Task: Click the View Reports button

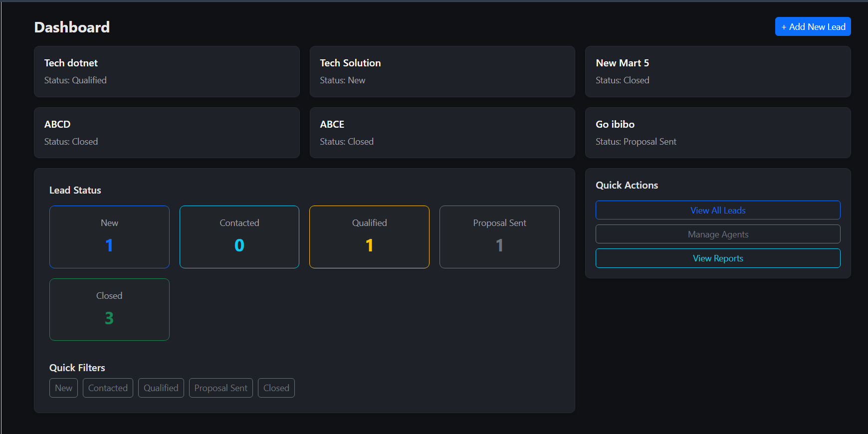Action: [717, 258]
